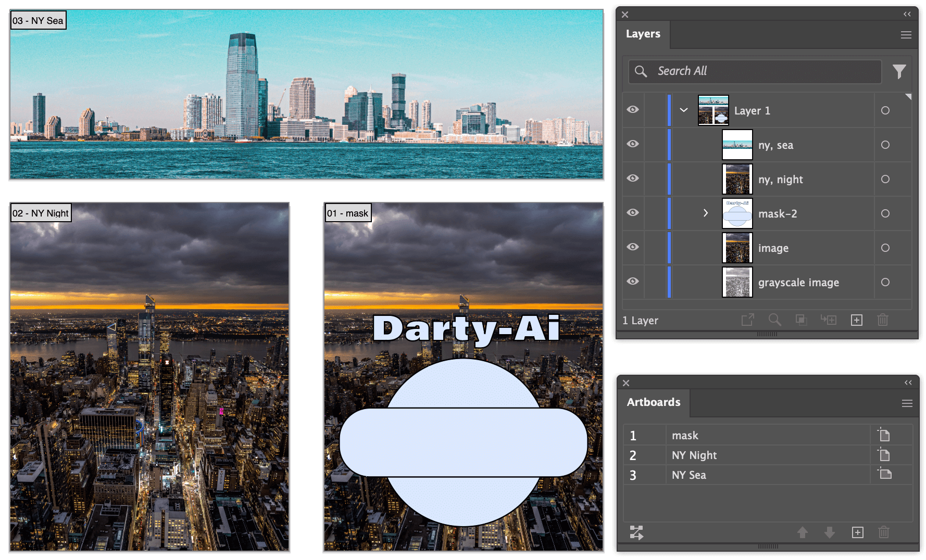Switch to the Layers tab

click(x=643, y=34)
